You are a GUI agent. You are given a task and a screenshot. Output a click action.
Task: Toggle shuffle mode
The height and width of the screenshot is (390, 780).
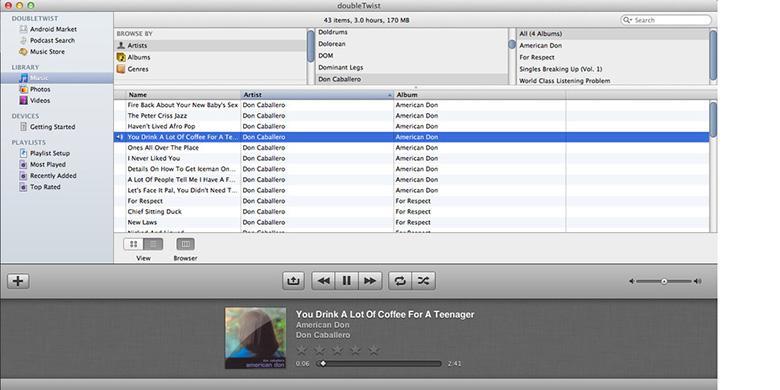pos(423,281)
